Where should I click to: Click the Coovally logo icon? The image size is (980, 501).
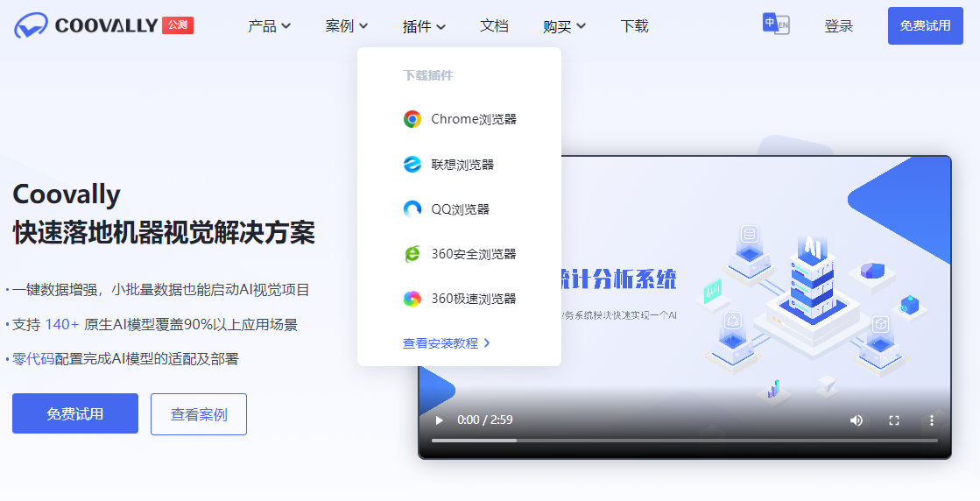(32, 25)
